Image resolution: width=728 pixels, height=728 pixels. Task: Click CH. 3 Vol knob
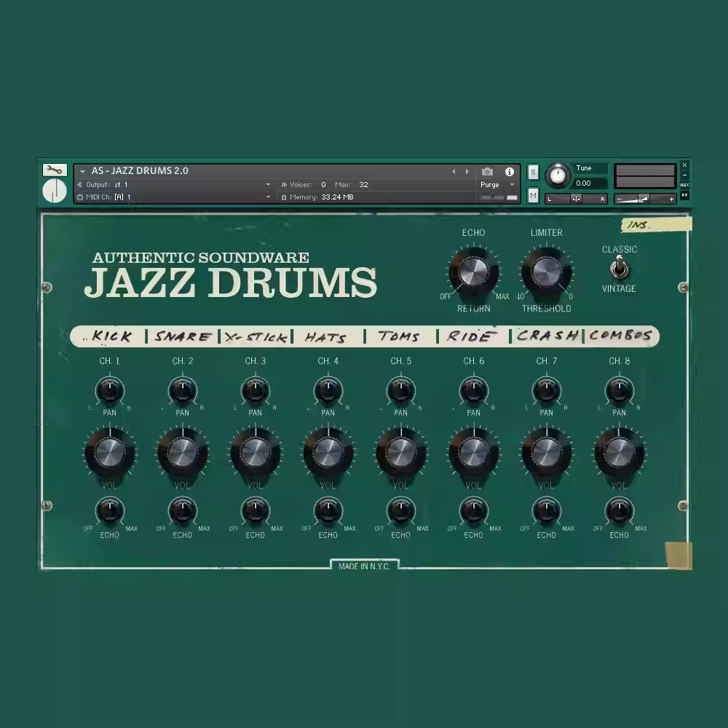[256, 453]
